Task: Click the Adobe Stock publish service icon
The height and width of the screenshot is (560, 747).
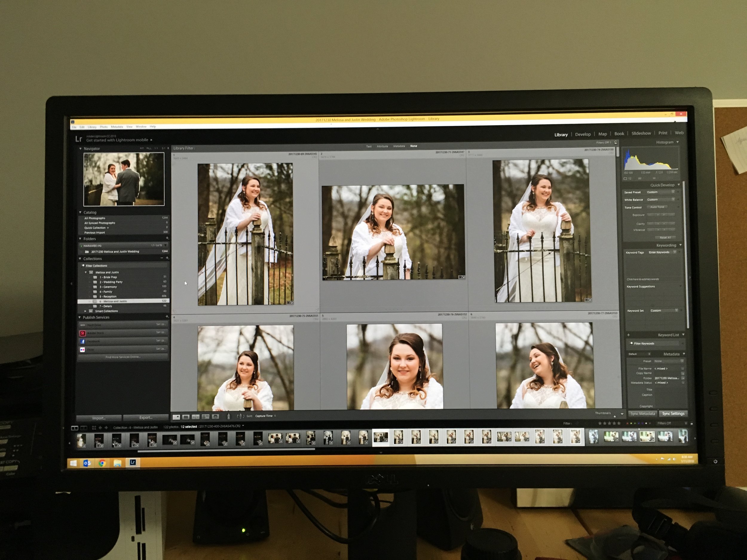Action: (x=82, y=333)
